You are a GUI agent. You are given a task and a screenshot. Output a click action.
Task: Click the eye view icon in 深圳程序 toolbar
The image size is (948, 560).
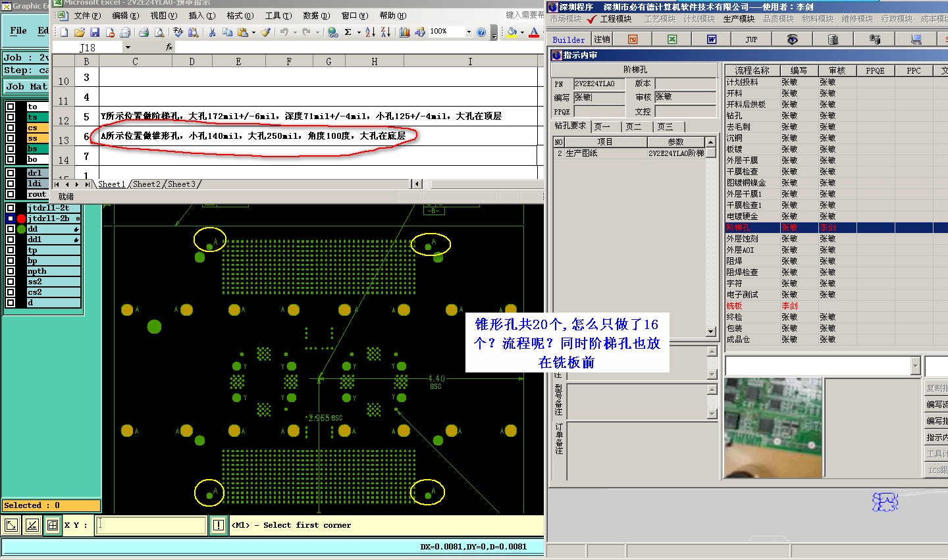pos(792,39)
